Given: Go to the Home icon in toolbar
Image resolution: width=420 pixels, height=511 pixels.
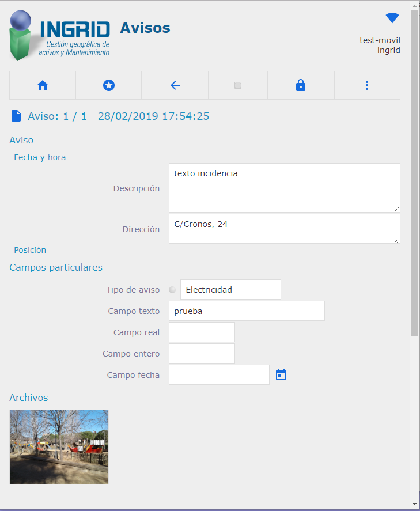Looking at the screenshot, I should [x=42, y=85].
